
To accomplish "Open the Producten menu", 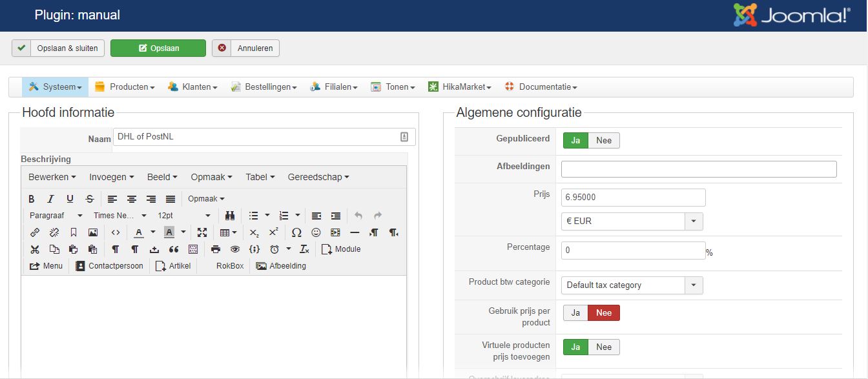I will pos(125,87).
